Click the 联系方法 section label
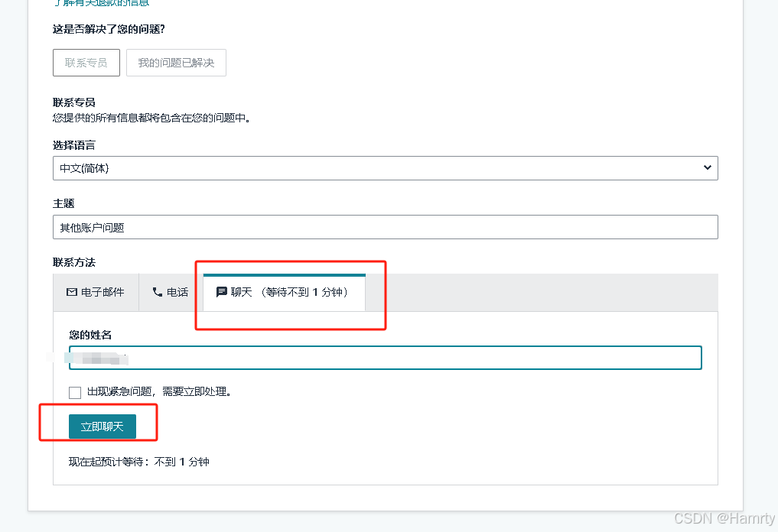The height and width of the screenshot is (532, 778). tap(74, 262)
